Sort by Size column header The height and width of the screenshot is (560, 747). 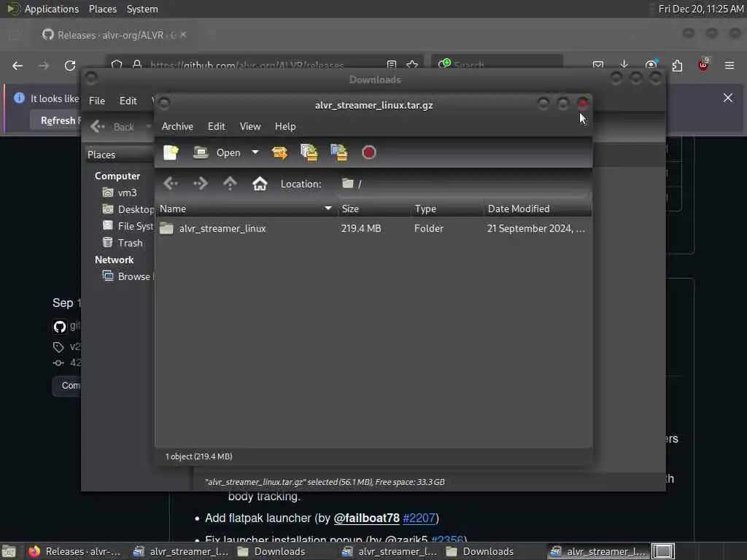click(374, 209)
